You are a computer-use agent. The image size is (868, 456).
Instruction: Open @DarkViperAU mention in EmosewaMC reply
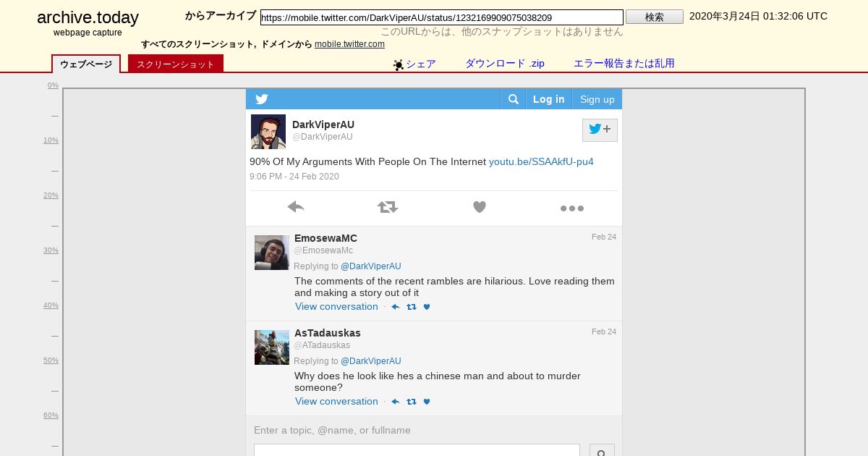pyautogui.click(x=371, y=266)
